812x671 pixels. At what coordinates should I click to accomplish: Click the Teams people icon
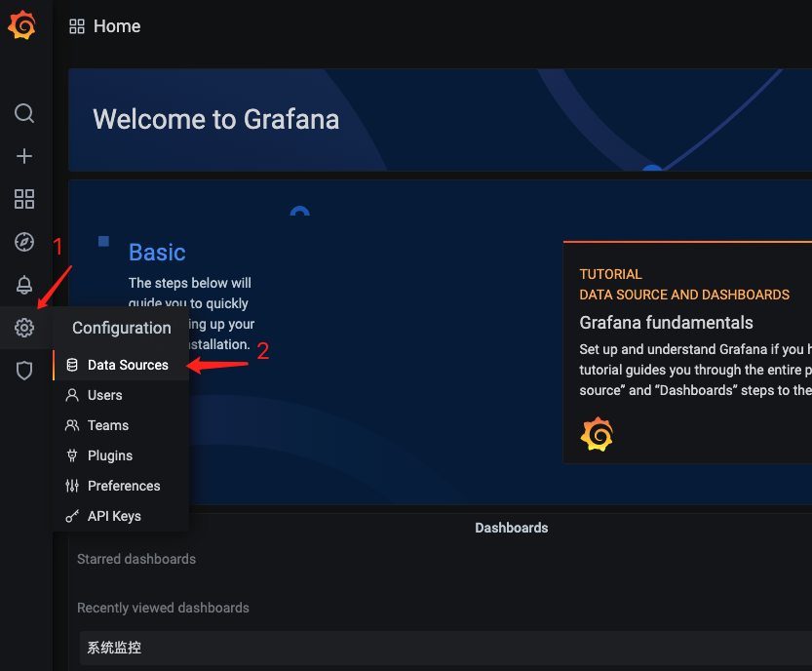click(72, 425)
